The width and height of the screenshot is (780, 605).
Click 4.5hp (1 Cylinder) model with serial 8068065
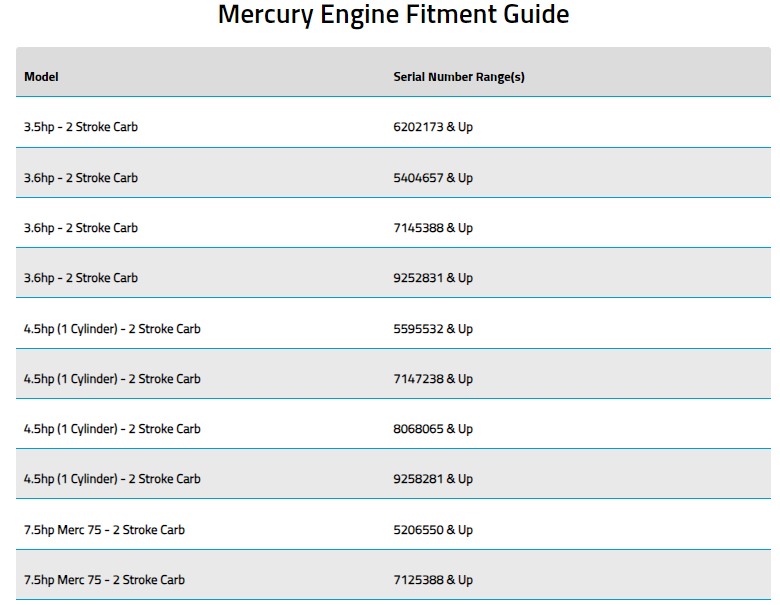point(112,429)
